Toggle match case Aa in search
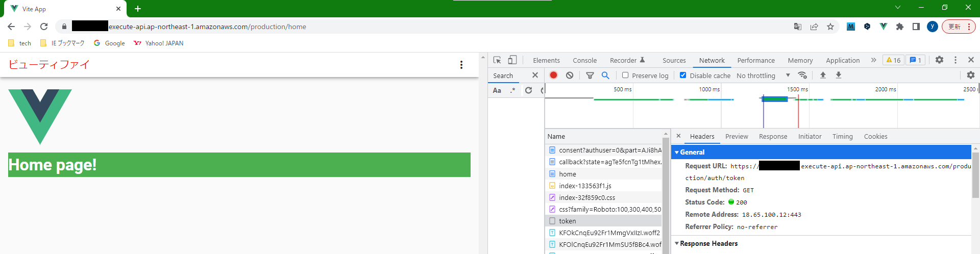The width and height of the screenshot is (980, 254). [497, 90]
